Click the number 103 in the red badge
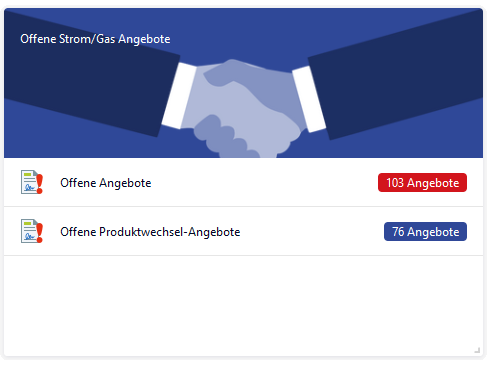Image resolution: width=489 pixels, height=365 pixels. click(395, 183)
